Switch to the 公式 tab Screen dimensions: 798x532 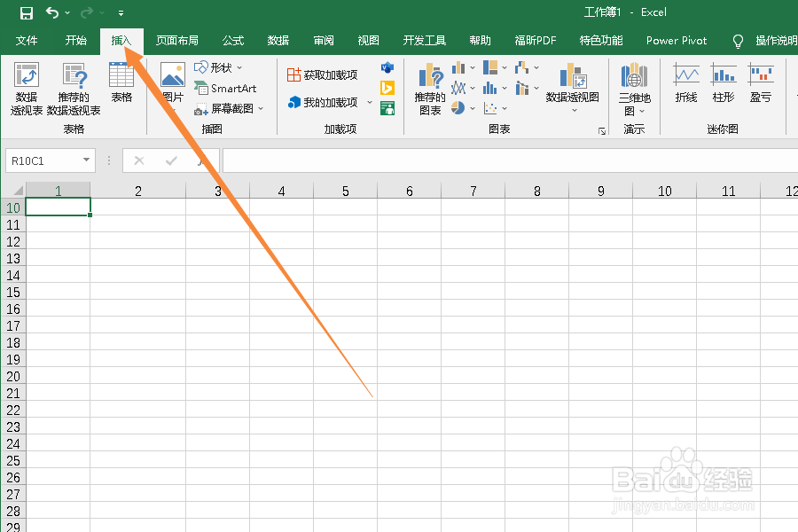pos(233,40)
